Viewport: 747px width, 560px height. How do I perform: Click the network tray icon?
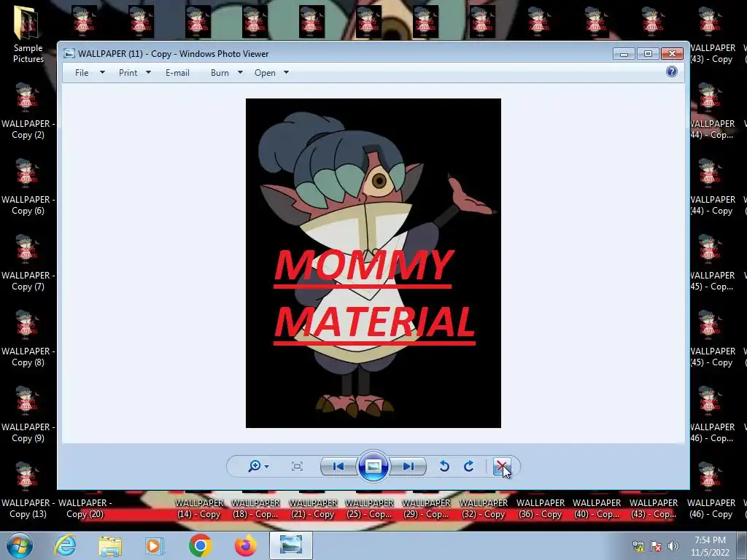tap(638, 546)
